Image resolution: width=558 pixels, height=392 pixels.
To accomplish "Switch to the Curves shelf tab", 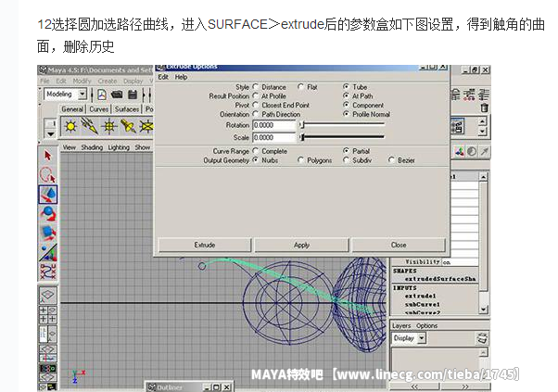I will tap(98, 109).
